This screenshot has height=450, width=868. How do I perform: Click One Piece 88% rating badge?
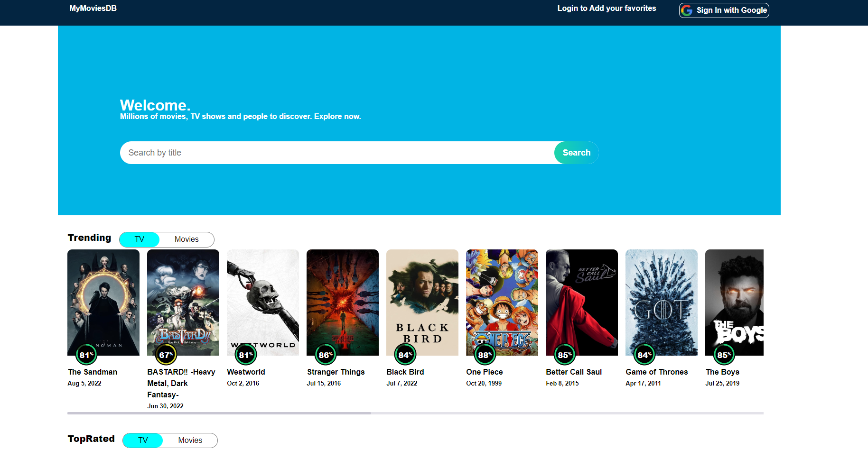(485, 355)
